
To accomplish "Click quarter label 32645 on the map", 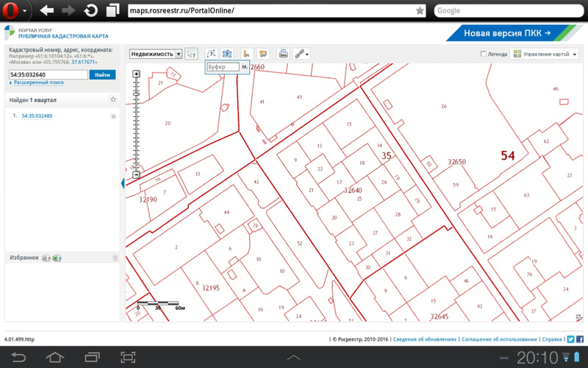I will click(439, 316).
